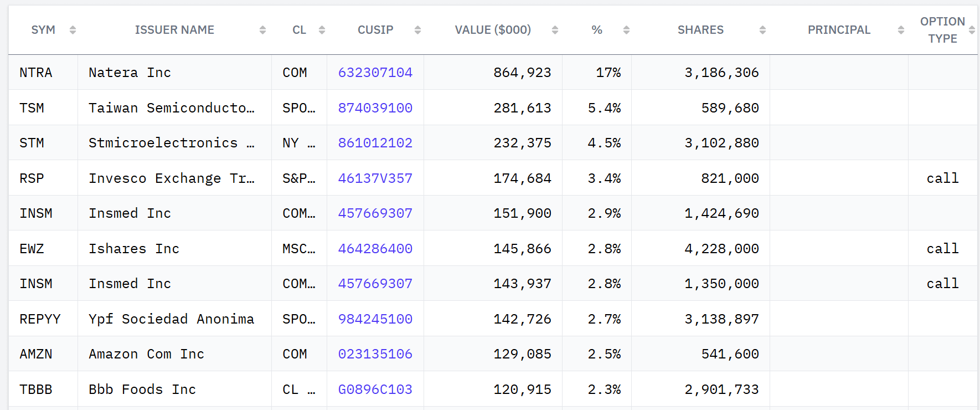The image size is (980, 410).
Task: Click shares 541,600 in Amazon row
Action: (730, 354)
